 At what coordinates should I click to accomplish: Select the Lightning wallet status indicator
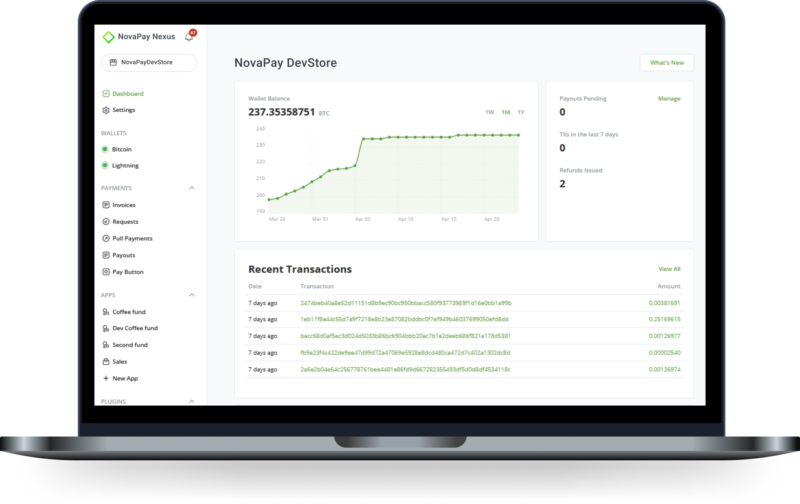pos(105,165)
